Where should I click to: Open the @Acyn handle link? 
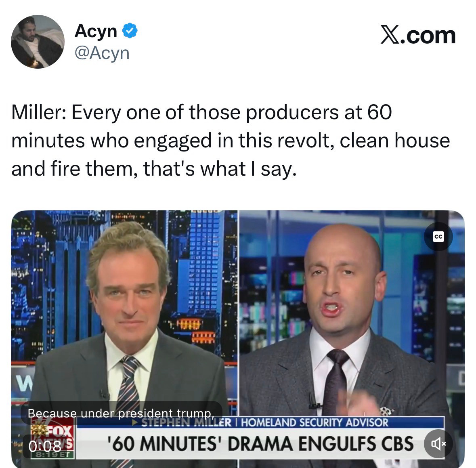tap(102, 53)
